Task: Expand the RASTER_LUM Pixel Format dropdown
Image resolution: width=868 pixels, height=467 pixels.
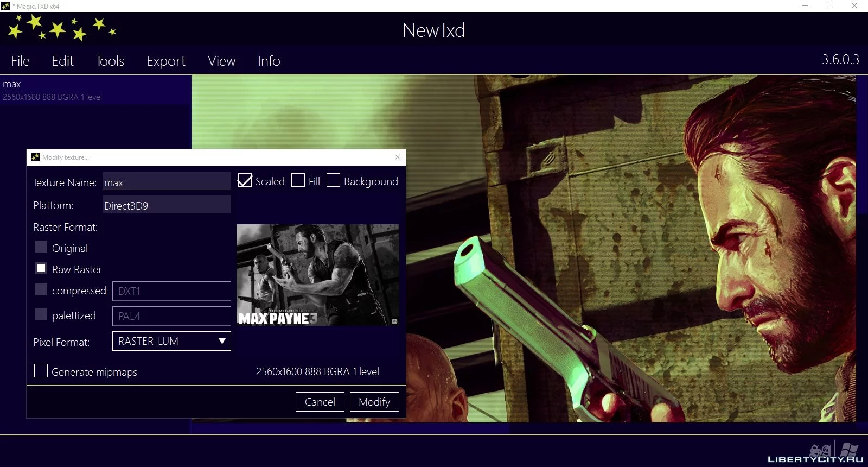Action: coord(171,341)
